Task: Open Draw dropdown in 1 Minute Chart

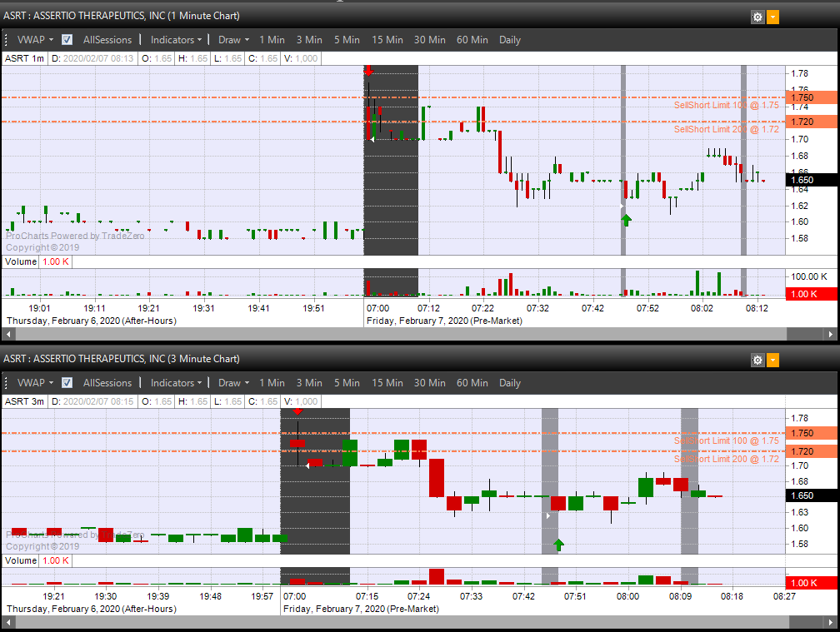Action: pyautogui.click(x=233, y=40)
